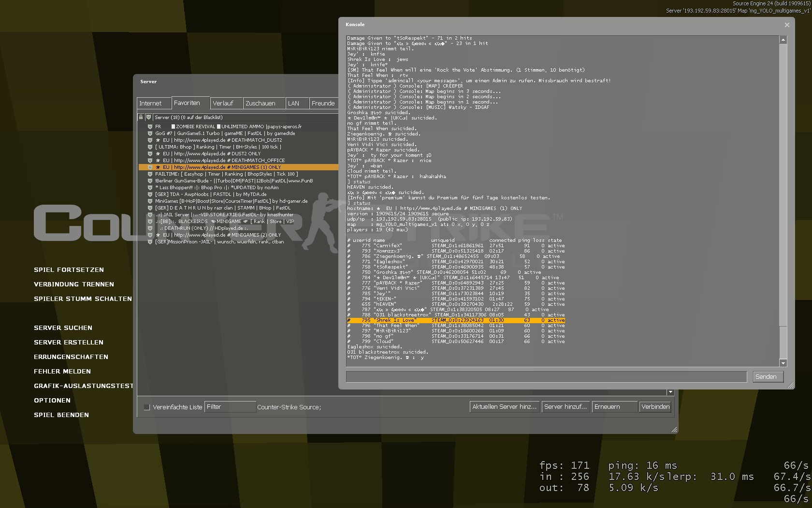Click VAC shield beside DEATHMATCH_OFFICE server
This screenshot has width=812, height=508.
pyautogui.click(x=150, y=161)
